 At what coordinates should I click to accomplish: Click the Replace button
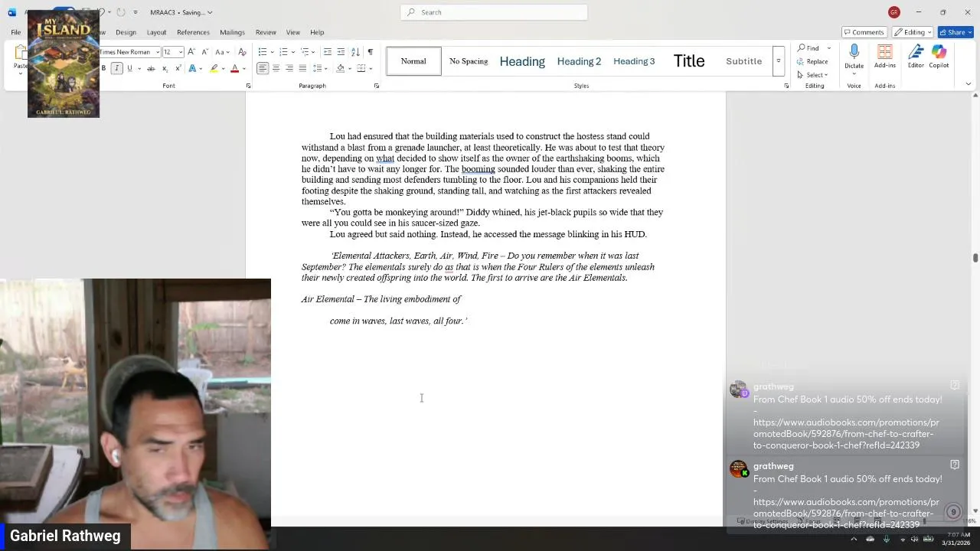click(813, 61)
